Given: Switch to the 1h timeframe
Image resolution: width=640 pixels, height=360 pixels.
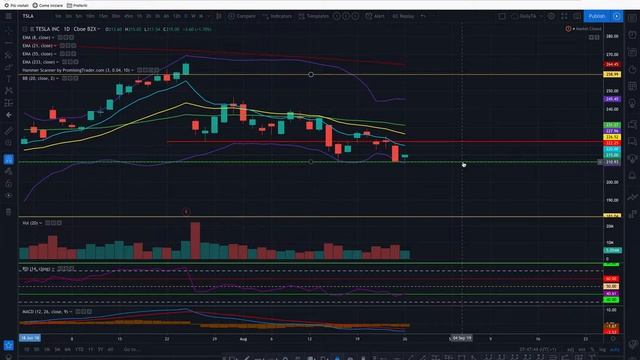Looking at the screenshot, I should (x=140, y=16).
